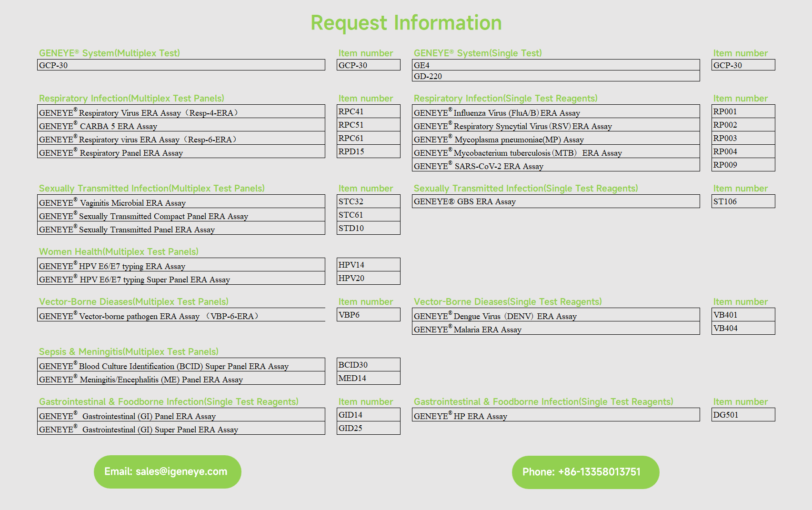Click item number STC32
Viewport: 812px width, 510px height.
[x=368, y=201]
